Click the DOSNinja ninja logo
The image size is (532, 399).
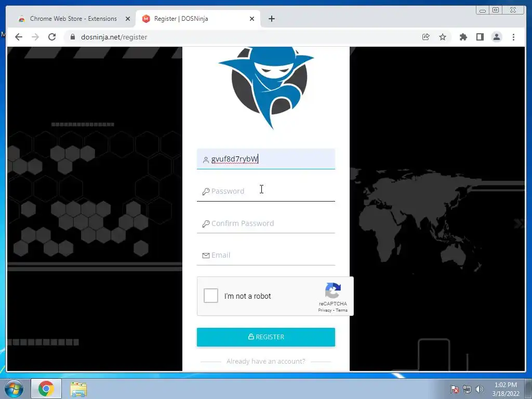tap(266, 87)
